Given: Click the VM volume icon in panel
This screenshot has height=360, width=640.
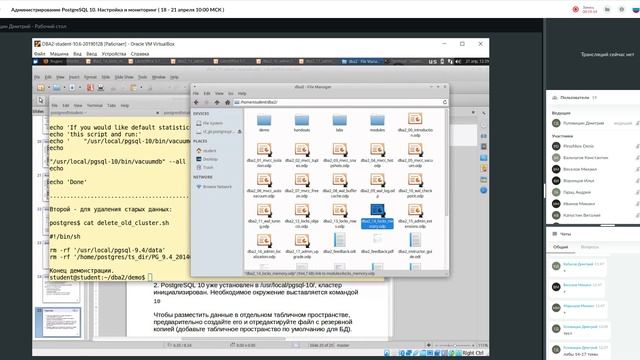Looking at the screenshot, I should click(458, 62).
